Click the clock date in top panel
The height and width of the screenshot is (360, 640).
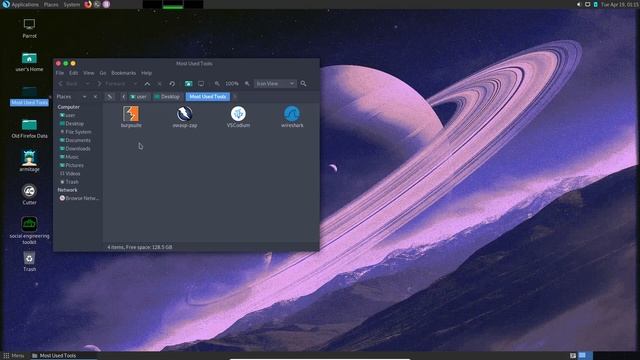[620, 4]
